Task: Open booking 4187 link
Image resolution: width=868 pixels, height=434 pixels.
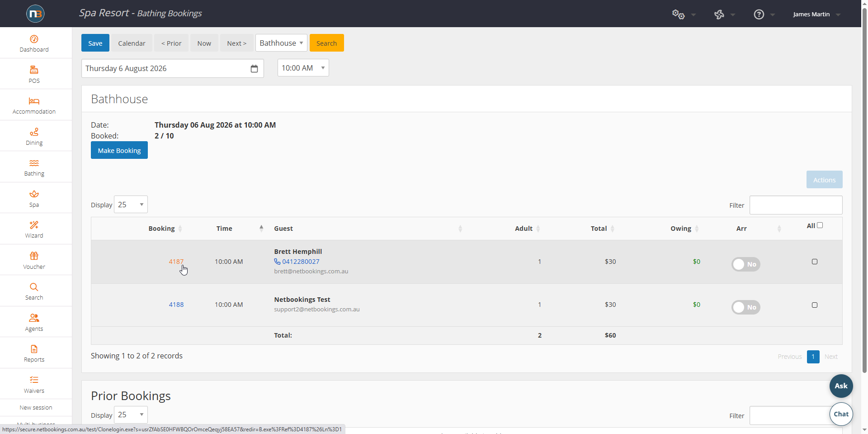Action: pyautogui.click(x=176, y=262)
